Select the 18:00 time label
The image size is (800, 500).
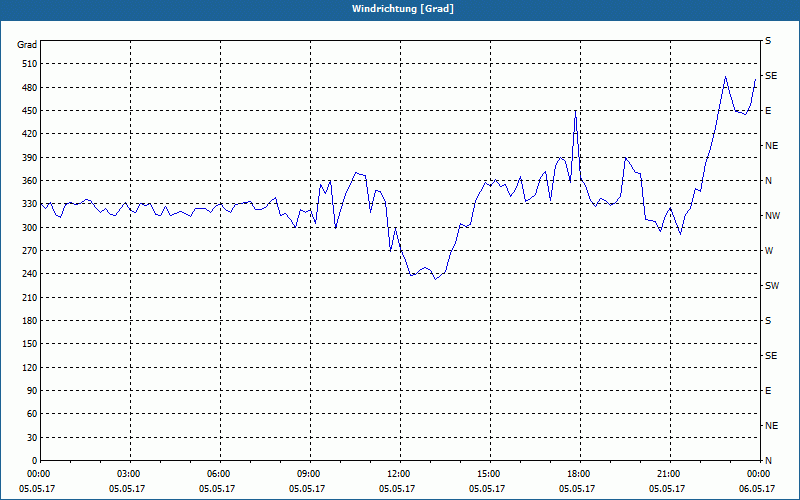tap(580, 474)
